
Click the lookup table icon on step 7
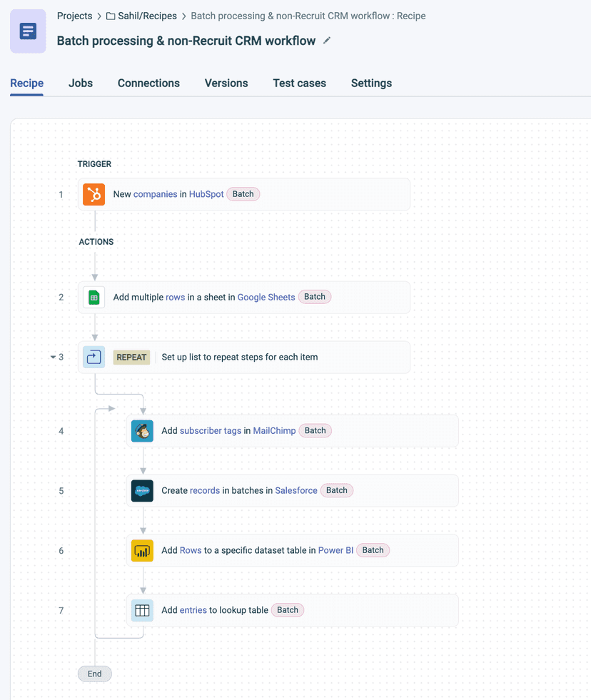142,609
